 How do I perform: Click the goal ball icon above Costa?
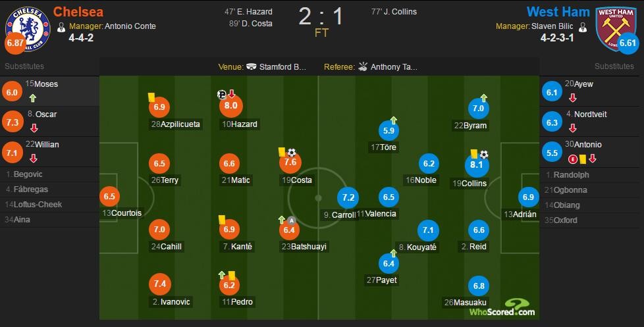click(292, 153)
